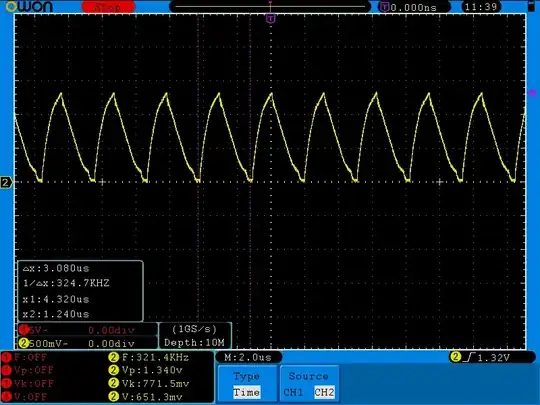Select the CH1 source option
The width and height of the screenshot is (540, 405).
tap(293, 392)
